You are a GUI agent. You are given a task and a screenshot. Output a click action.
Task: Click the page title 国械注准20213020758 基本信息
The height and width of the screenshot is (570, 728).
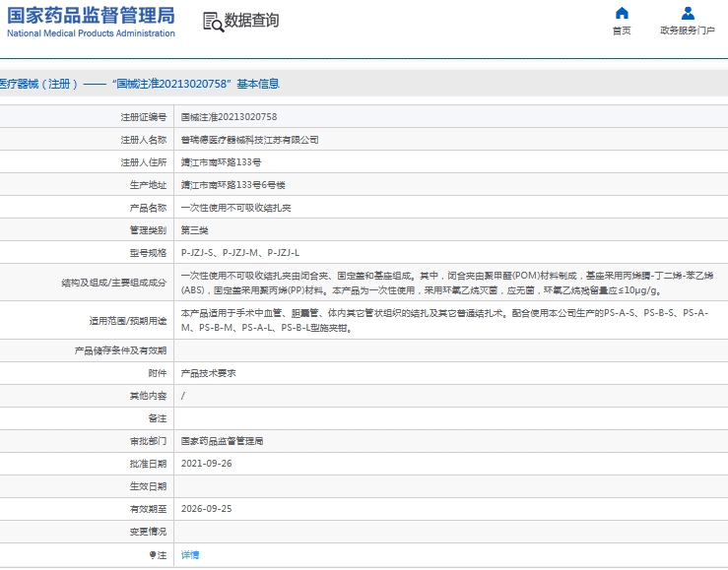point(195,84)
